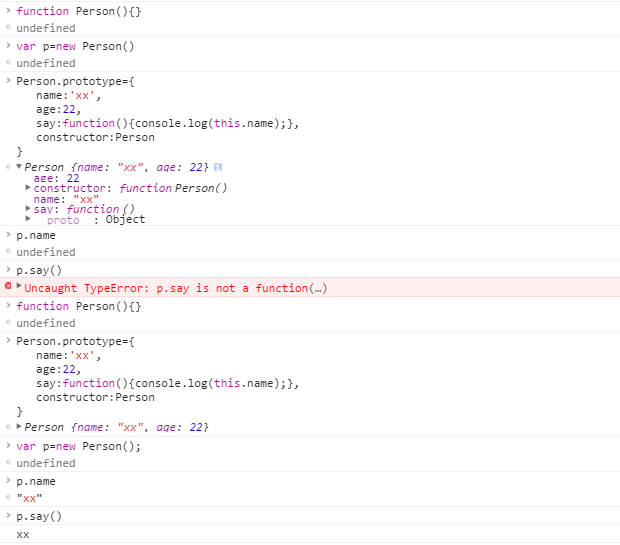Click the red error icon beside TypeError

pyautogui.click(x=8, y=287)
